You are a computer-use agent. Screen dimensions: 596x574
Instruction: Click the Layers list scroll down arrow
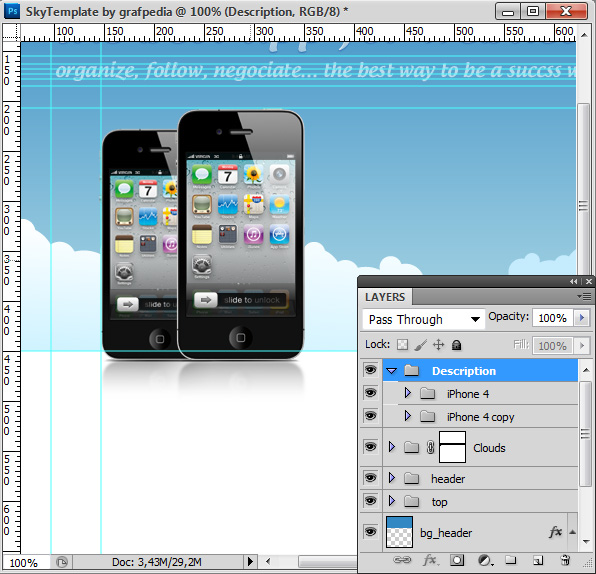point(586,541)
